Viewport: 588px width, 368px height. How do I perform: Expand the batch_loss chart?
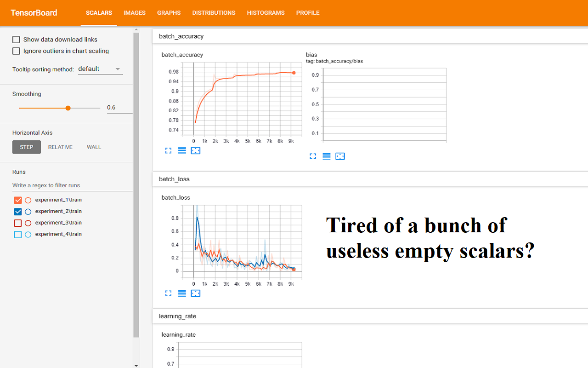click(x=168, y=293)
